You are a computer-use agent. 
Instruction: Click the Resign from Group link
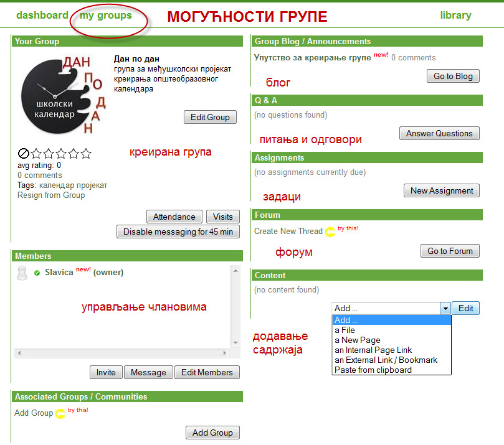point(51,195)
